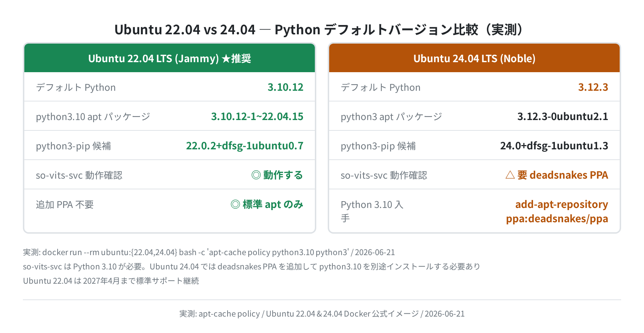Viewport: 644px width, 333px height.
Task: Click the value '3.12.3-0ubuntu2.1'
Action: point(563,116)
